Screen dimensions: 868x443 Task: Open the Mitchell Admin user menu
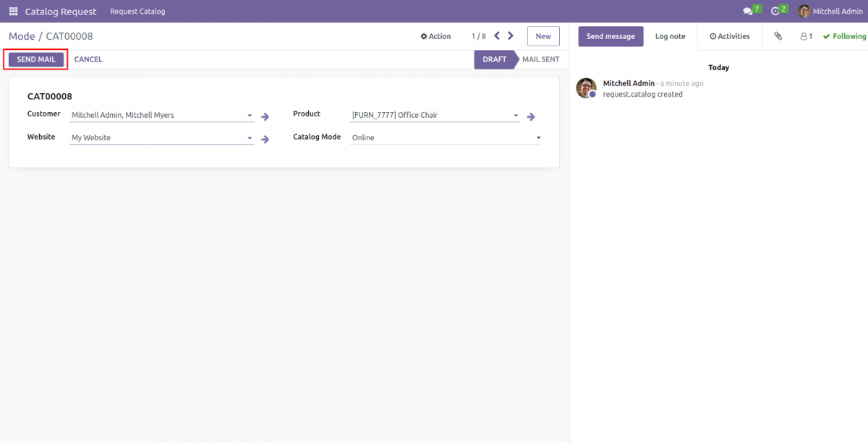click(x=829, y=11)
